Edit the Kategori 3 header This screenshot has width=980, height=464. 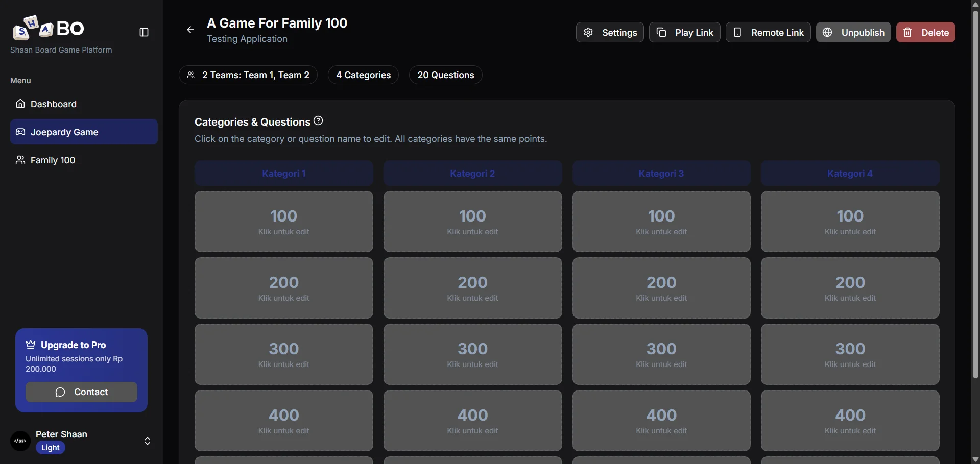coord(661,174)
